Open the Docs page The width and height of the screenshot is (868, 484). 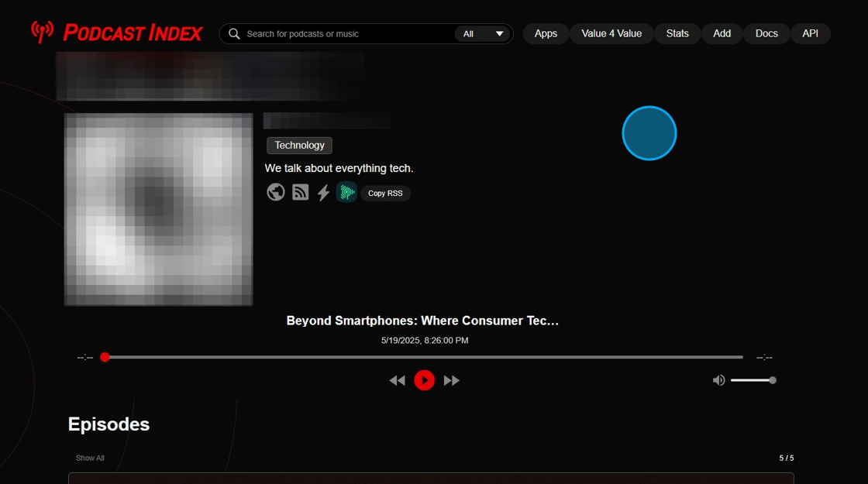(766, 33)
